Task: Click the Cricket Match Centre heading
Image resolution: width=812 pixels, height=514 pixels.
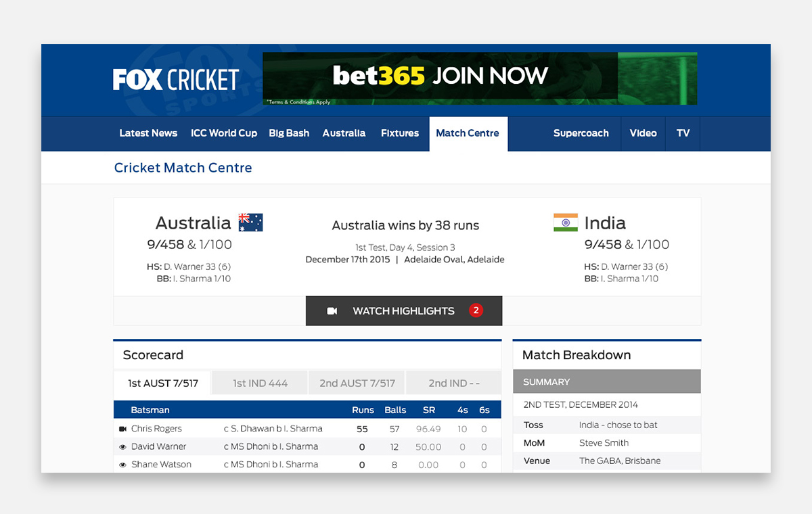Action: 183,168
